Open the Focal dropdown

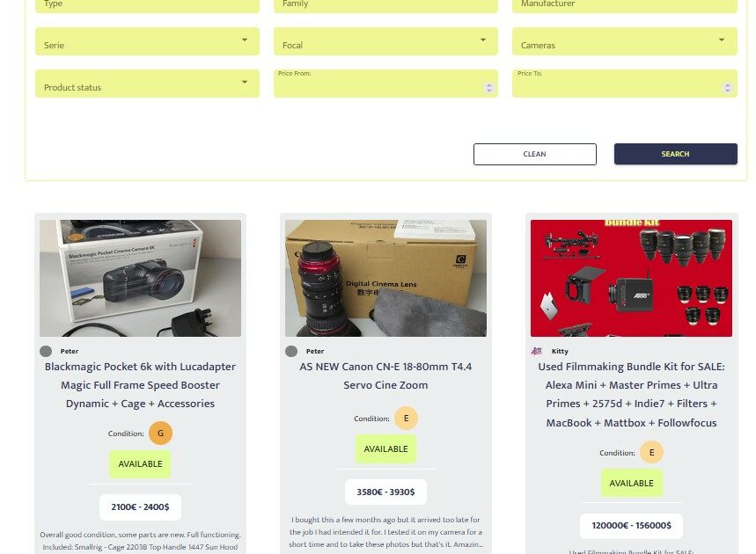click(x=385, y=41)
